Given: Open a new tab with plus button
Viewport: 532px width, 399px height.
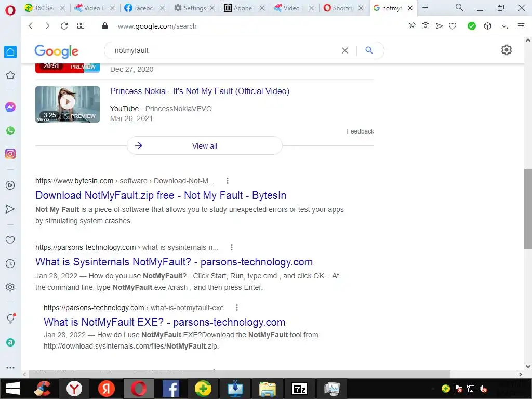Looking at the screenshot, I should click(425, 7).
